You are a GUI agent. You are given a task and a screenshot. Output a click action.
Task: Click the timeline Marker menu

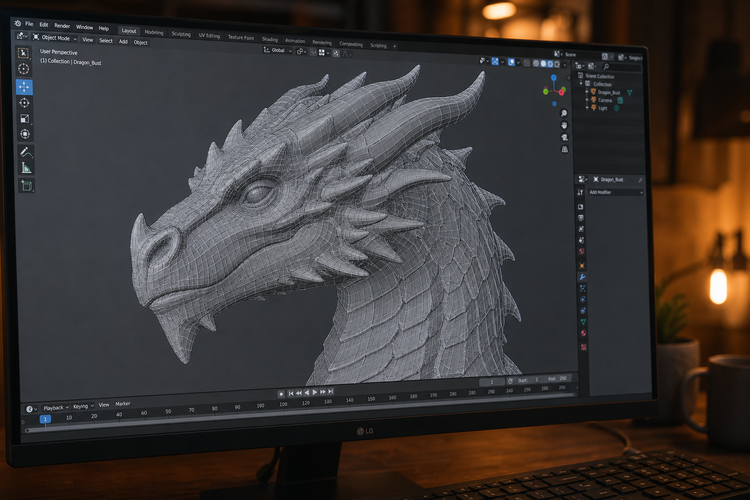[x=122, y=404]
